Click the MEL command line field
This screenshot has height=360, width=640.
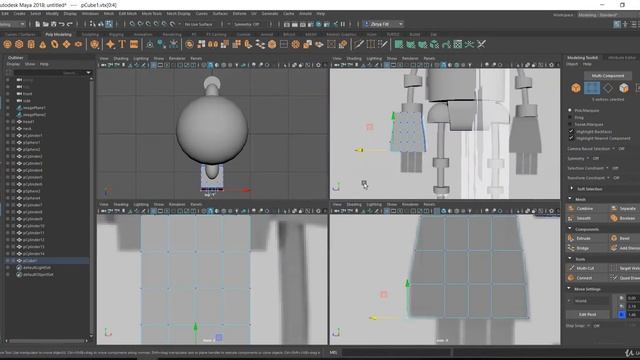pos(396,352)
